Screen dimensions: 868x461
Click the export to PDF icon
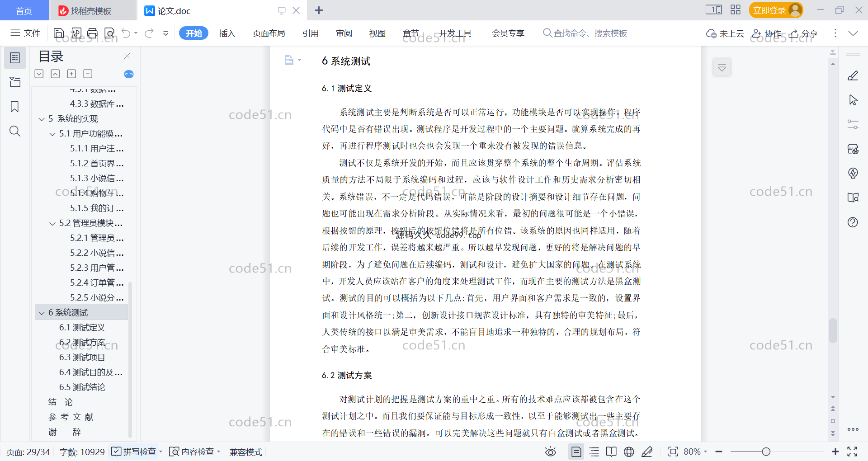(76, 33)
